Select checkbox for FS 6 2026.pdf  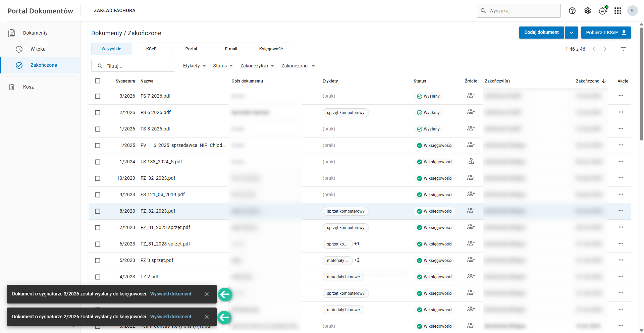(98, 113)
